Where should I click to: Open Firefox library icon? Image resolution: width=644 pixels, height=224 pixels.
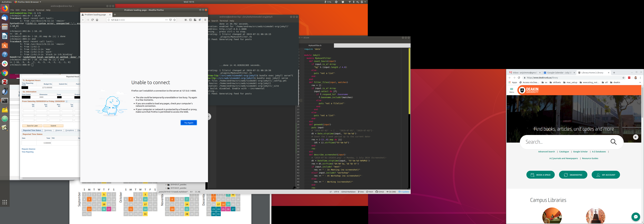[x=186, y=20]
